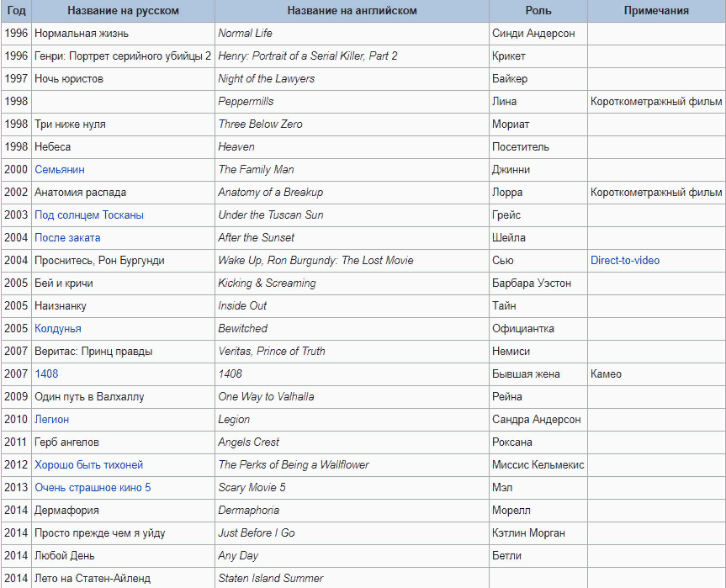
Task: Click Veritas, Prince of Truth title
Action: (272, 351)
